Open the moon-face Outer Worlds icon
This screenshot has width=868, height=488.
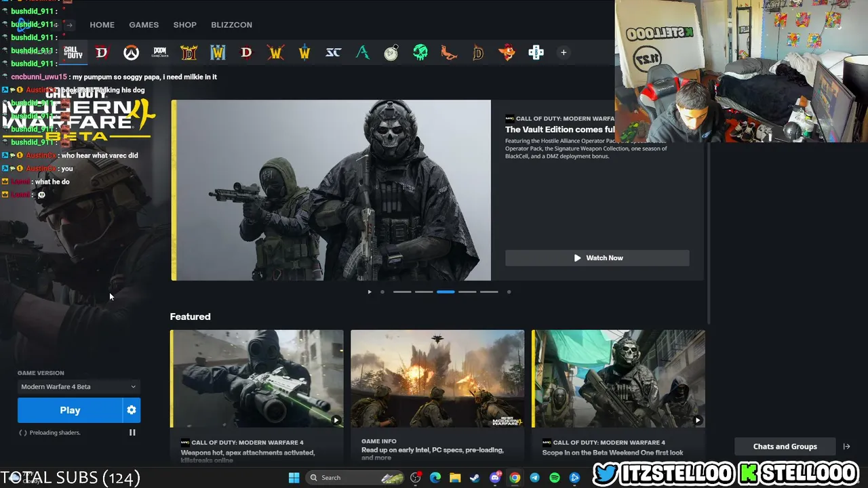pos(391,52)
